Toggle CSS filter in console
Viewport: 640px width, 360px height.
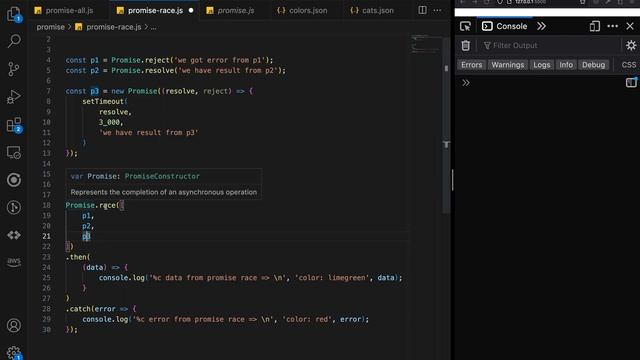629,65
